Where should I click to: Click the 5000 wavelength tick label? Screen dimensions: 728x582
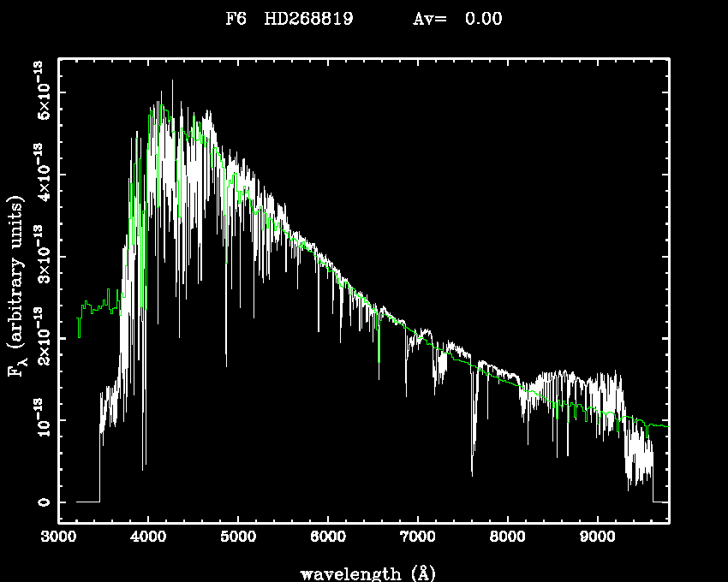tap(238, 538)
